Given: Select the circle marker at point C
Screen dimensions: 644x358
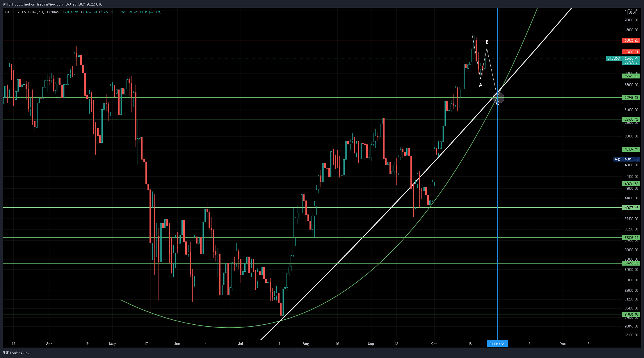Looking at the screenshot, I should pyautogui.click(x=498, y=98).
